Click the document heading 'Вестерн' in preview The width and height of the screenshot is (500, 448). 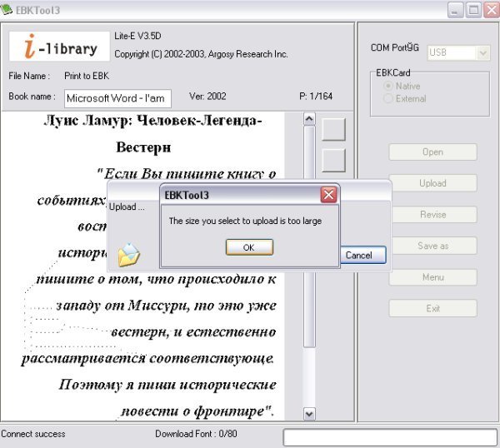(143, 147)
